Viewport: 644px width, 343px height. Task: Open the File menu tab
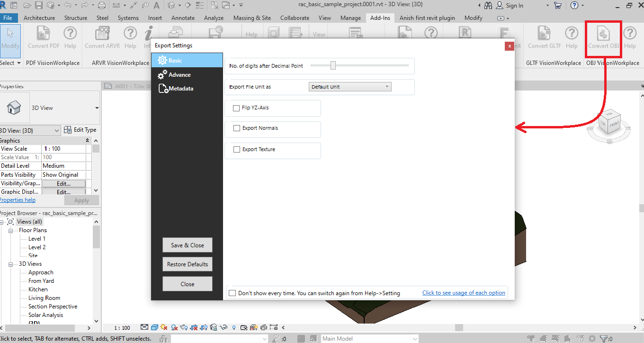(x=9, y=18)
